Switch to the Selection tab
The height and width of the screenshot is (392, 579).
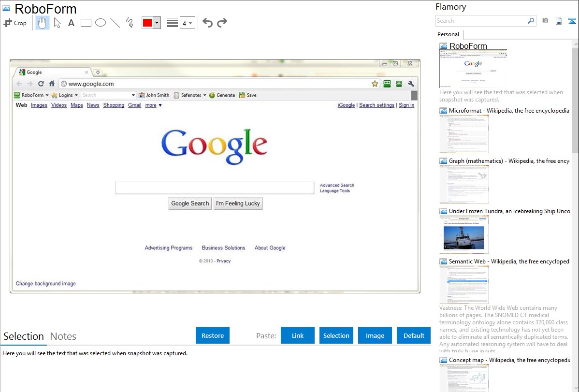(24, 336)
